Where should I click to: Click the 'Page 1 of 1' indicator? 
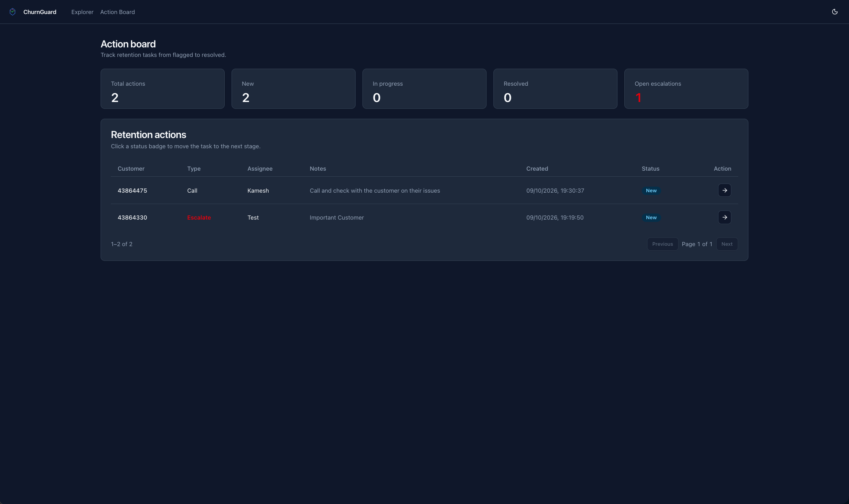pos(697,244)
